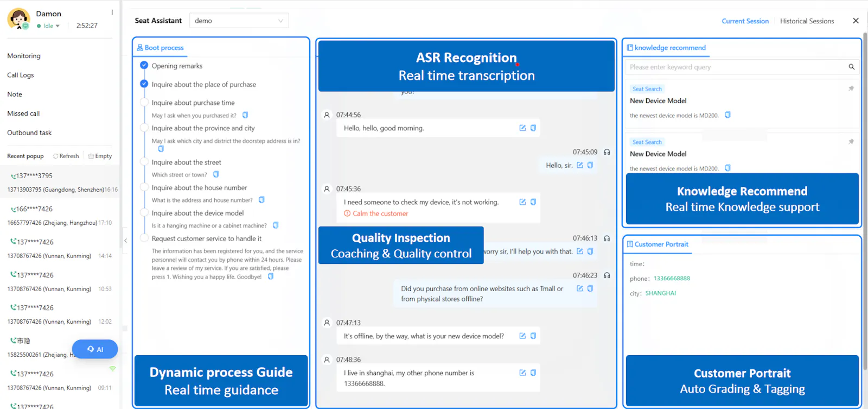This screenshot has height=409, width=868.
Task: Select the Customer Portrait tab
Action: (658, 244)
